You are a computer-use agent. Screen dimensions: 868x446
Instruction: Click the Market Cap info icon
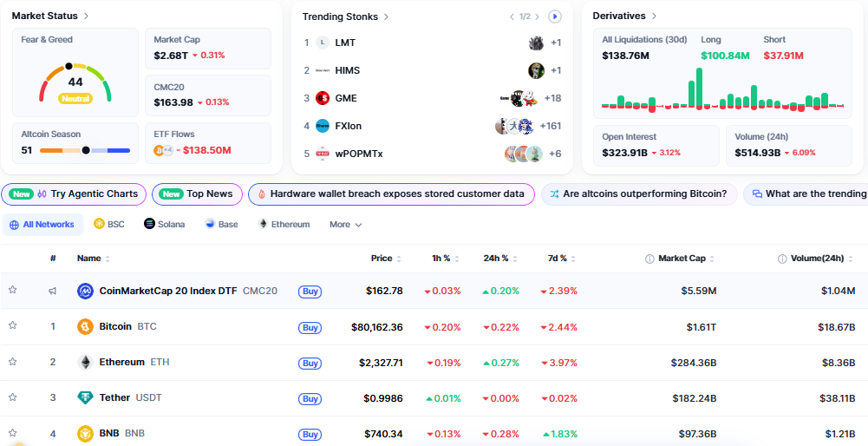pyautogui.click(x=649, y=259)
